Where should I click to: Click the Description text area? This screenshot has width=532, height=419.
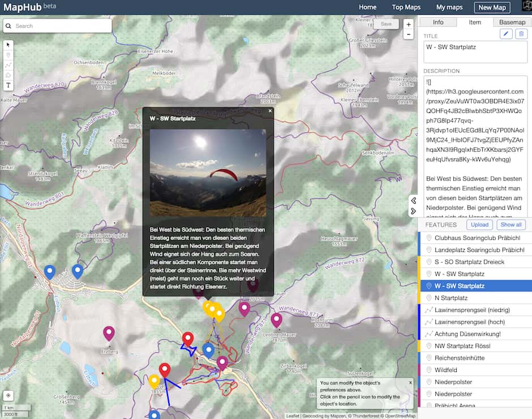(475, 147)
